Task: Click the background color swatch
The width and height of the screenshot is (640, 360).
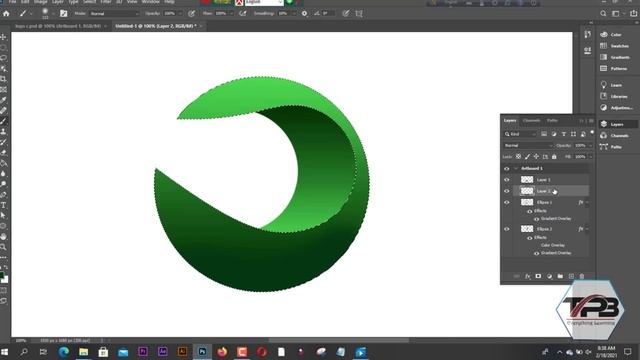Action: (x=5, y=280)
